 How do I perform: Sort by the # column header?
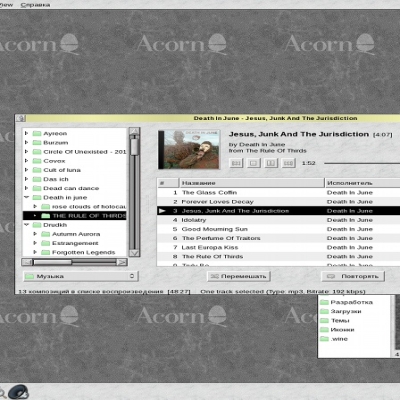pos(168,183)
